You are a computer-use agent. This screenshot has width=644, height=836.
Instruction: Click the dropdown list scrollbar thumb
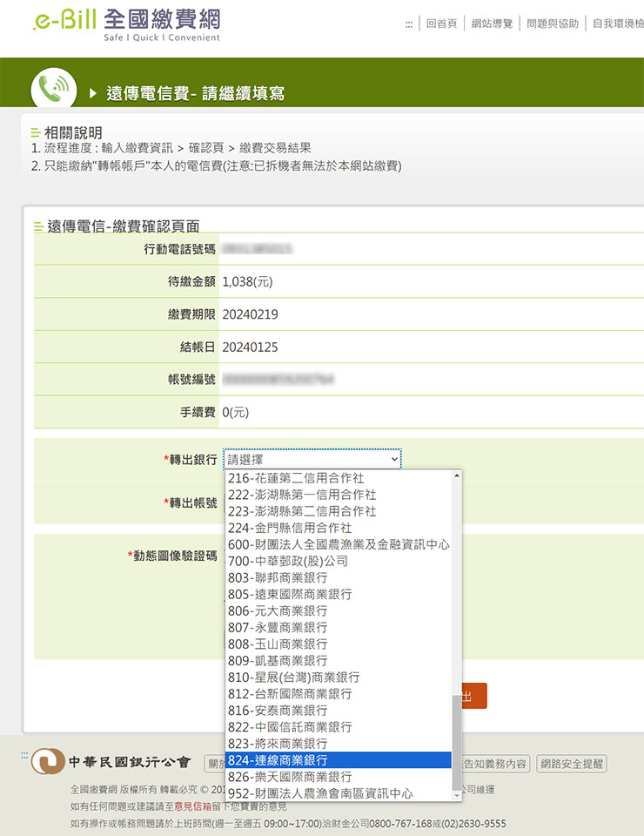coord(457,743)
